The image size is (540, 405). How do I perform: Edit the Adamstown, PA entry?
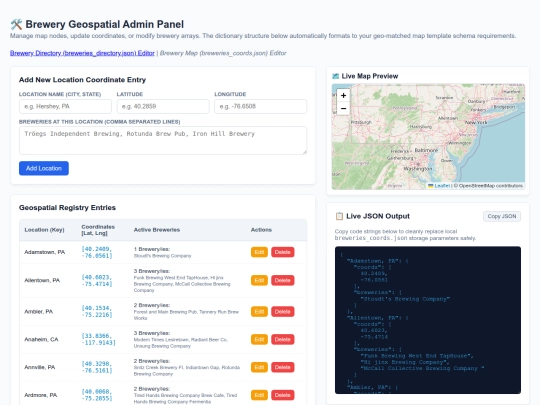(259, 252)
